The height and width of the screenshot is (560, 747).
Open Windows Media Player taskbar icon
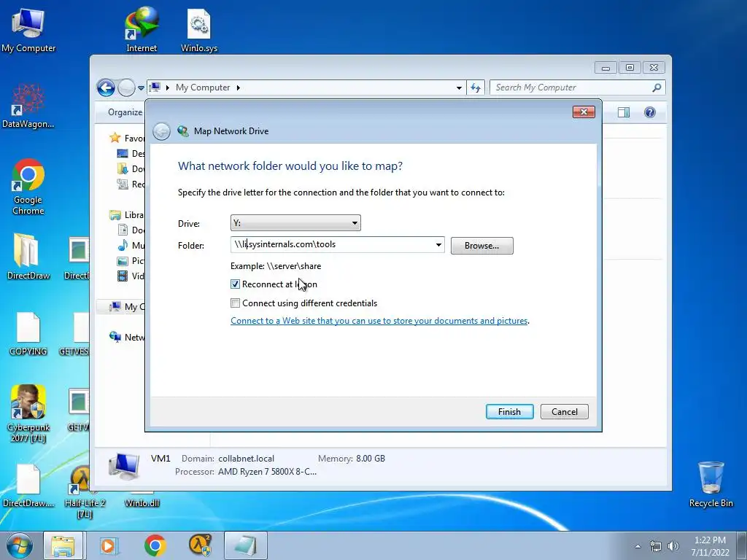point(109,545)
